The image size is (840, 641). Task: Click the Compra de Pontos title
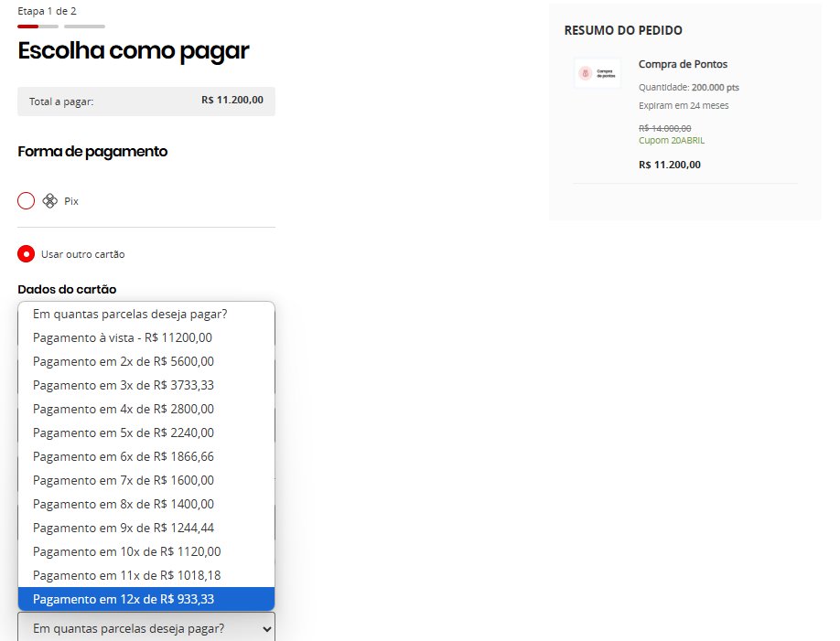point(683,64)
